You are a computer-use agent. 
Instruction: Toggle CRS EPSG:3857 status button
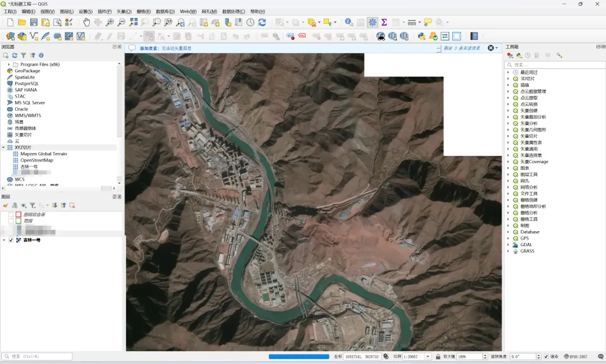pyautogui.click(x=576, y=357)
